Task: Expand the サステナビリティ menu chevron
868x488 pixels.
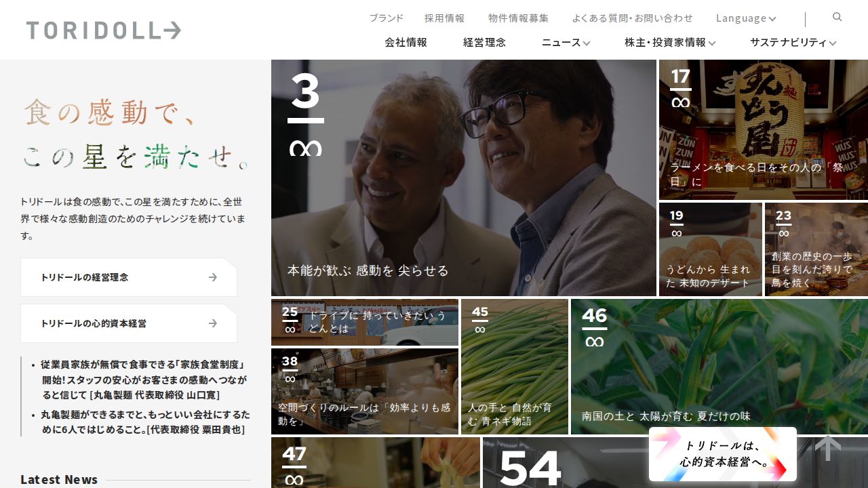Action: pyautogui.click(x=833, y=43)
